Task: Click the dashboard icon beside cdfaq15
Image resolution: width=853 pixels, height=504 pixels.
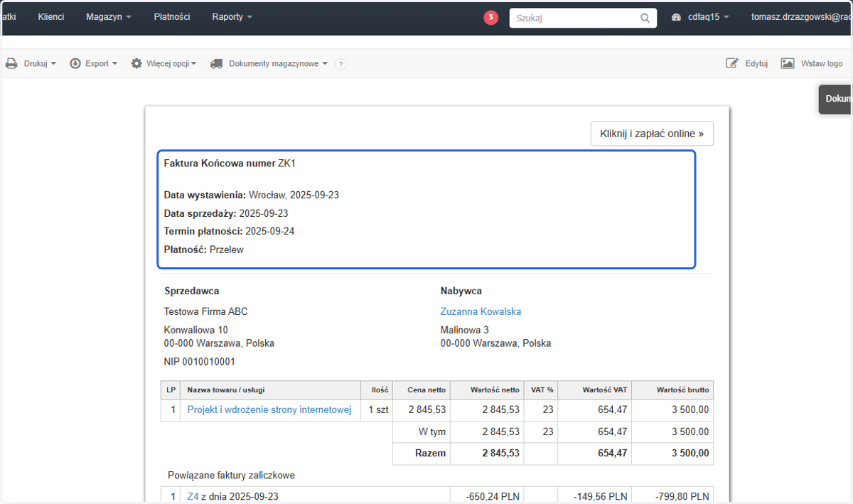Action: point(676,17)
